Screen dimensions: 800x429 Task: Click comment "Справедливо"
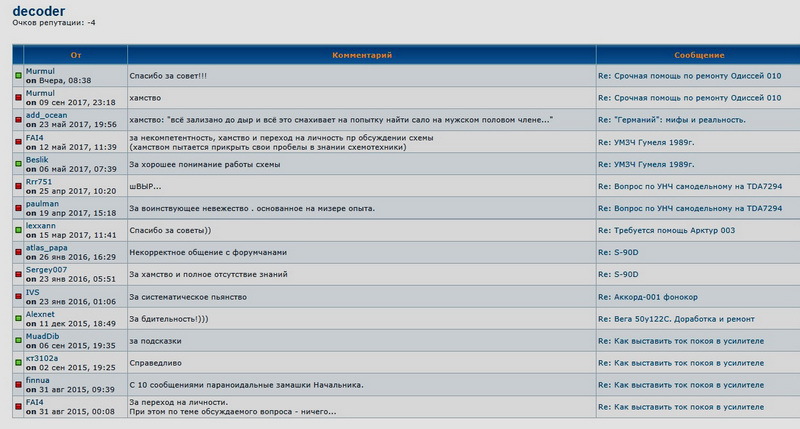pyautogui.click(x=155, y=362)
